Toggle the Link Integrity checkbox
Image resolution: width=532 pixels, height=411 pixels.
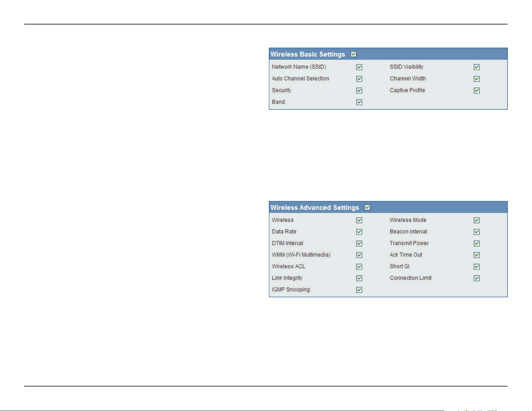[359, 278]
